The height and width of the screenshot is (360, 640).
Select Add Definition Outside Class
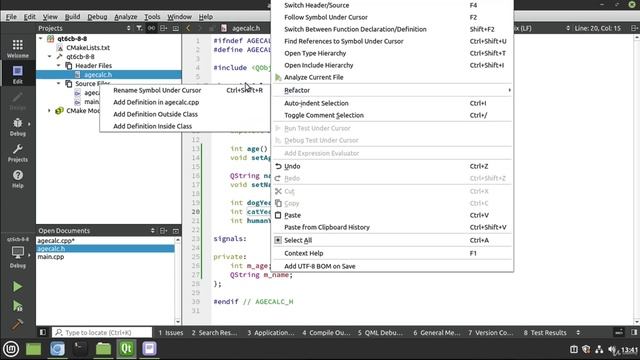tap(185, 114)
